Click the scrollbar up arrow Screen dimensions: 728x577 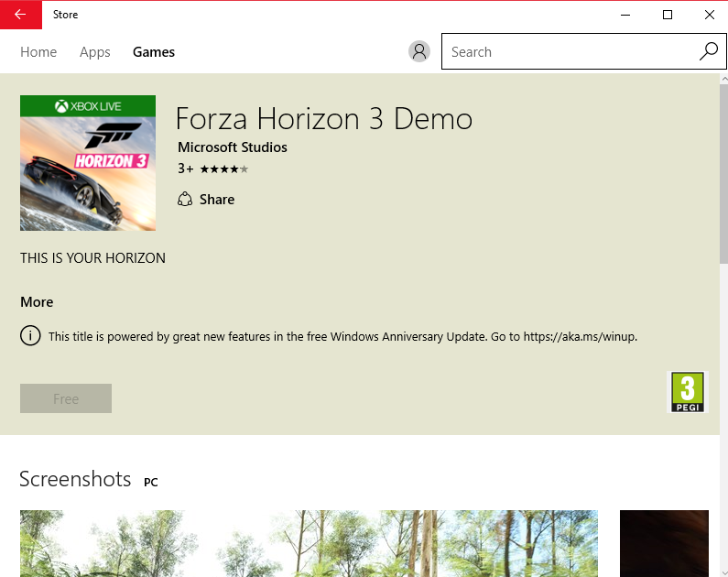723,80
